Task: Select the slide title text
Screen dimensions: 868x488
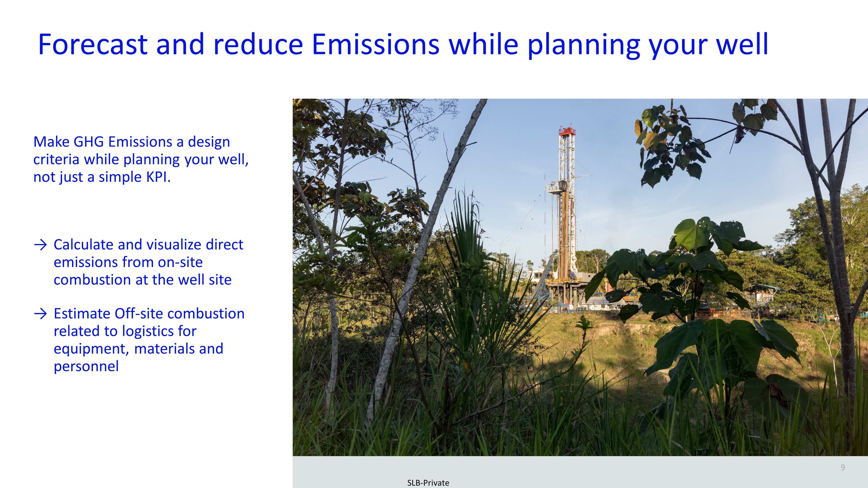Action: (x=403, y=44)
